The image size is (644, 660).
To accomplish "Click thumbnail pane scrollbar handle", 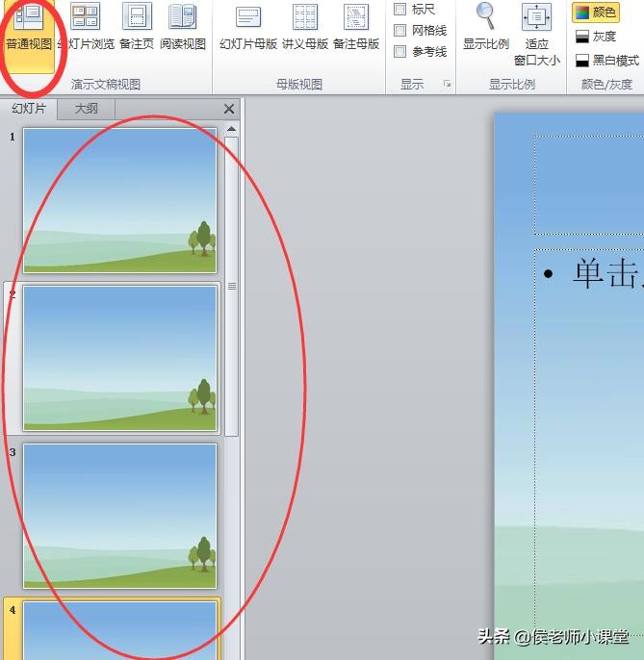I will [x=232, y=287].
